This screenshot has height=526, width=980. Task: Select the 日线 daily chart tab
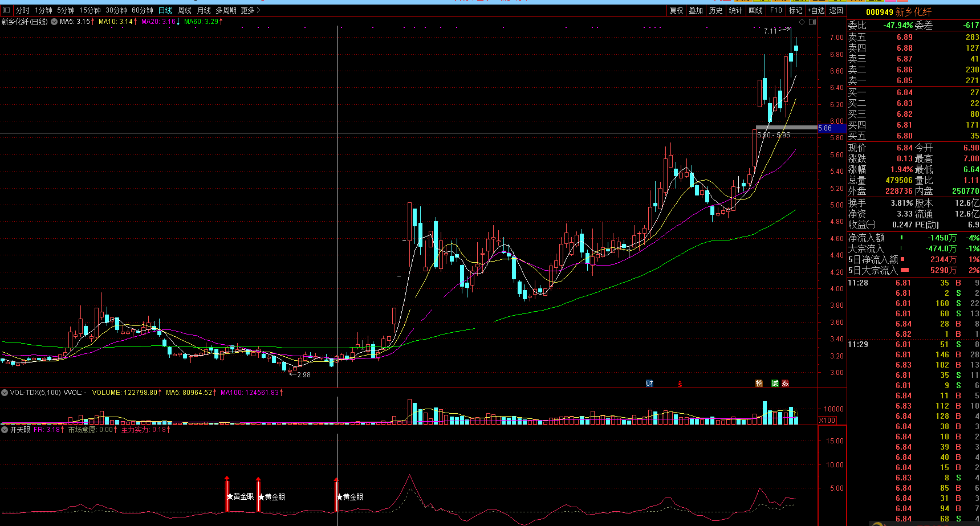pyautogui.click(x=165, y=10)
